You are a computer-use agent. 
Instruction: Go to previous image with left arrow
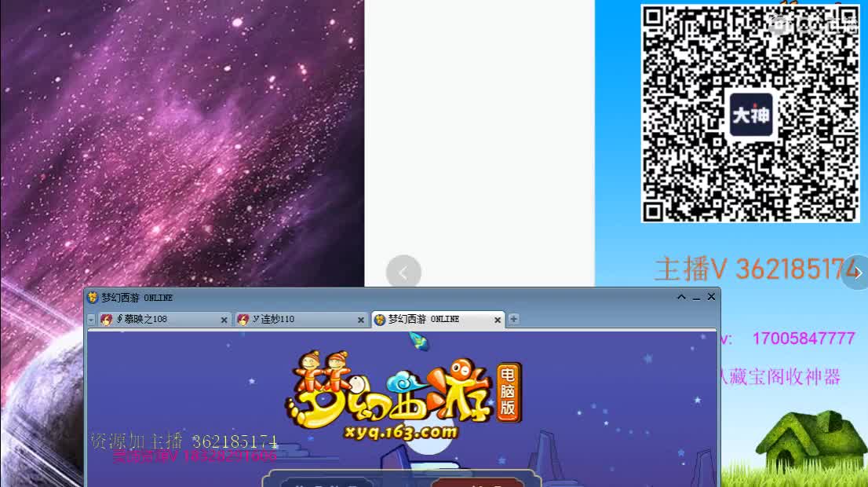click(x=403, y=272)
